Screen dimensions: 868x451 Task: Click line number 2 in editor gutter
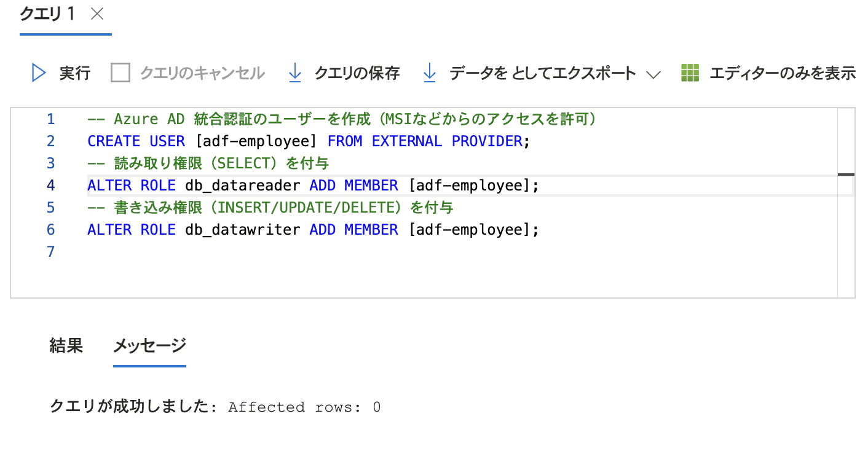point(50,141)
